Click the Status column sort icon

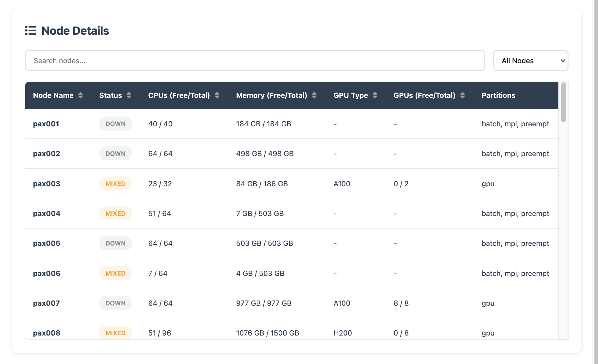(129, 95)
